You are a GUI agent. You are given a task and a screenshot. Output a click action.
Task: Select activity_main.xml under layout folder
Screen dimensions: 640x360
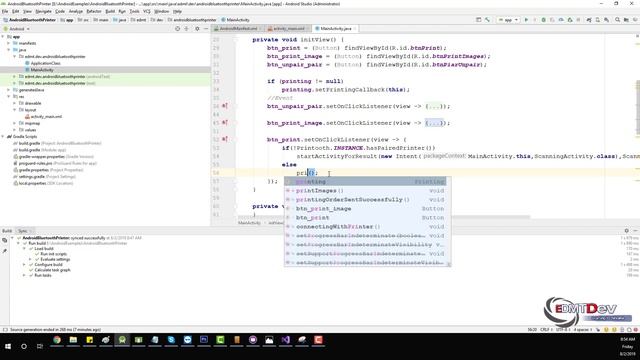click(x=46, y=117)
